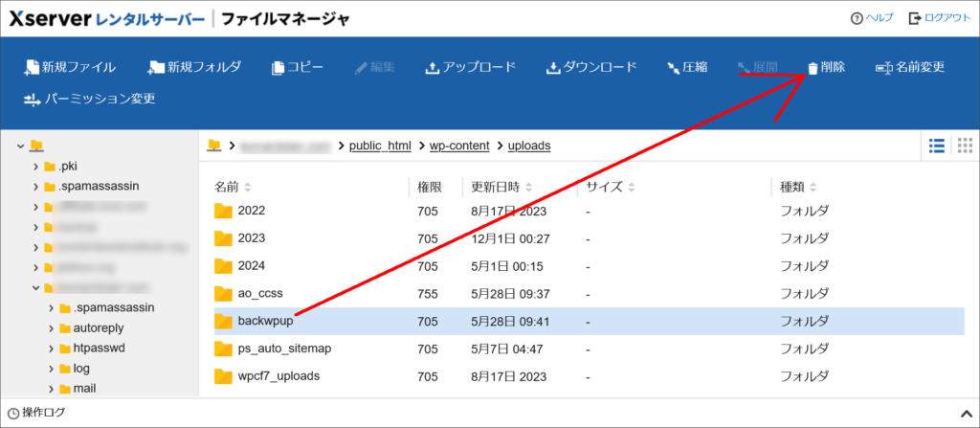The height and width of the screenshot is (428, 980).
Task: Select the 2024 folder row
Action: (x=590, y=266)
